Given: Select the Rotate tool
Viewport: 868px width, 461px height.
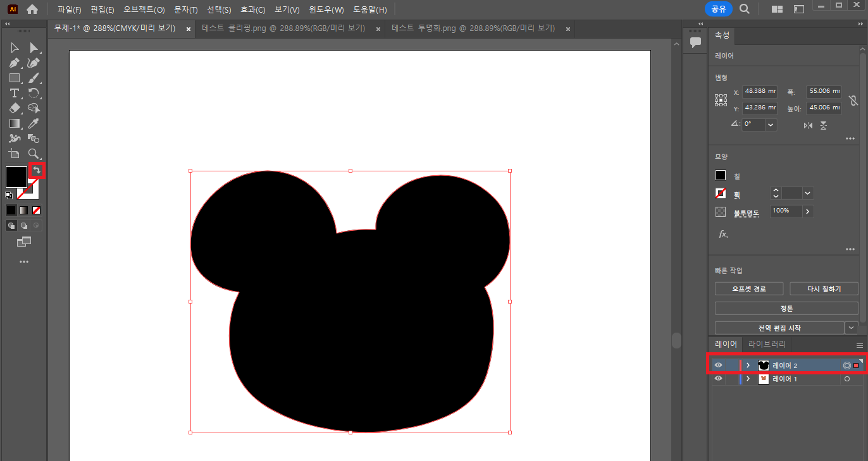Looking at the screenshot, I should coord(34,94).
